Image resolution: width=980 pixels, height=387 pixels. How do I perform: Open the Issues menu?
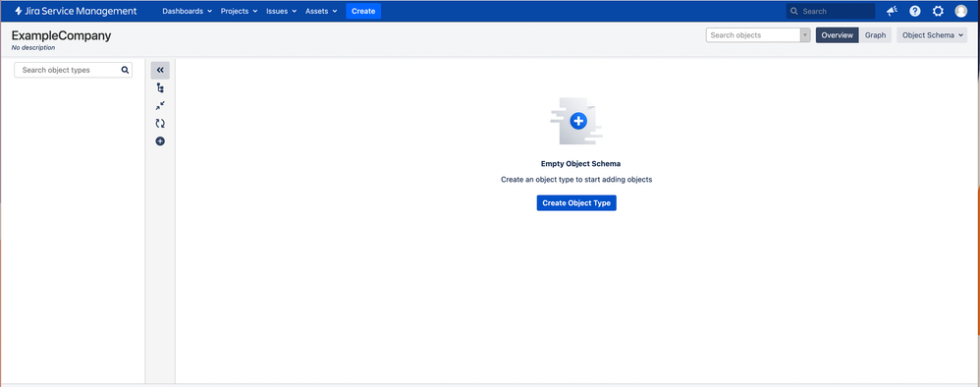281,11
